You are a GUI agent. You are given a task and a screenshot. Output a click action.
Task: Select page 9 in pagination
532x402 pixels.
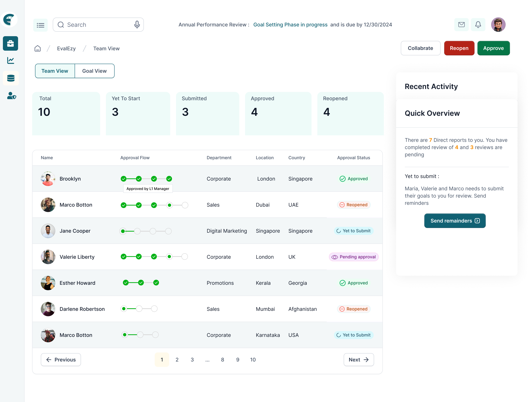coord(238,360)
